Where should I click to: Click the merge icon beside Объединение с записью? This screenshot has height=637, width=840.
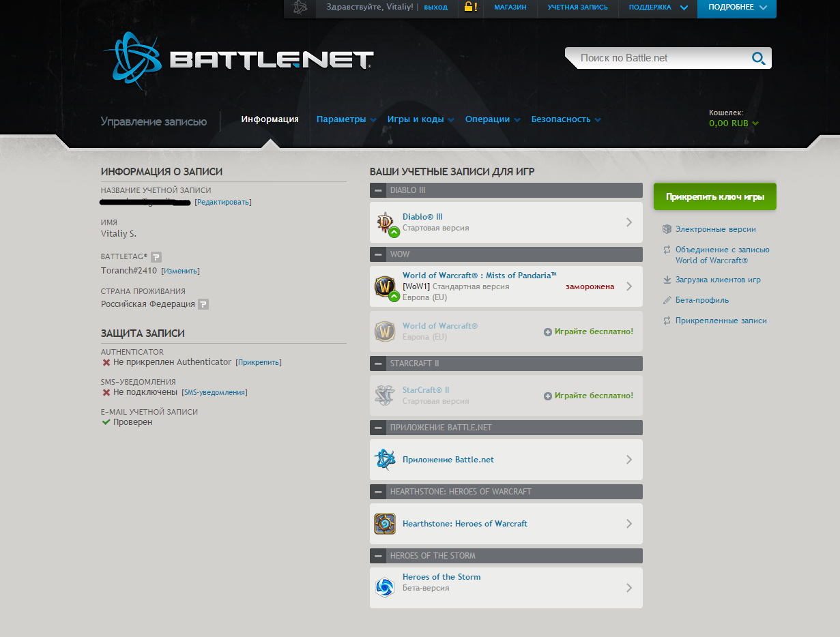point(667,250)
